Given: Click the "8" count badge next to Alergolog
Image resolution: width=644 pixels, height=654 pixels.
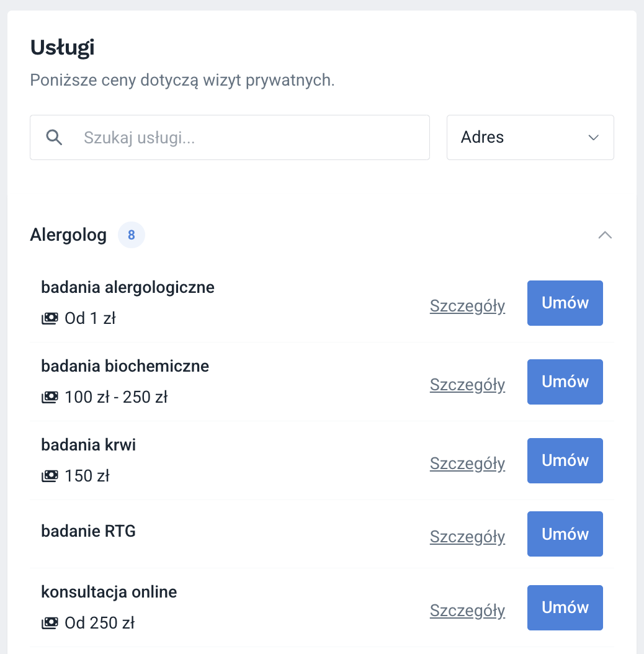Looking at the screenshot, I should [131, 235].
